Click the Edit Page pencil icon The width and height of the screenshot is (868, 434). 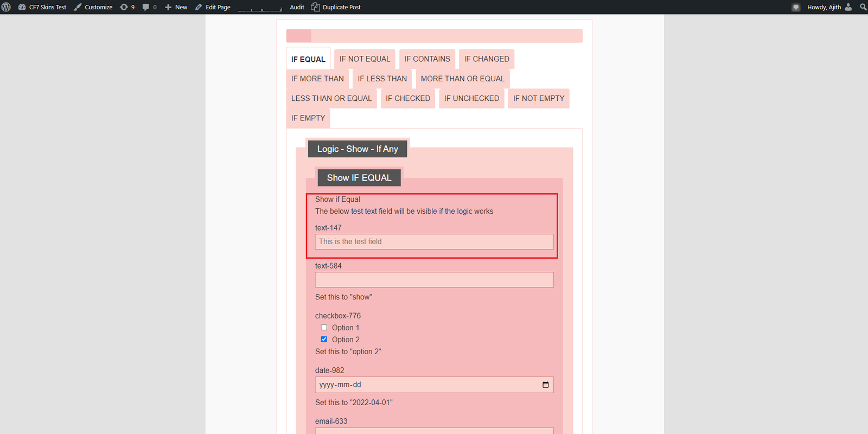[199, 7]
